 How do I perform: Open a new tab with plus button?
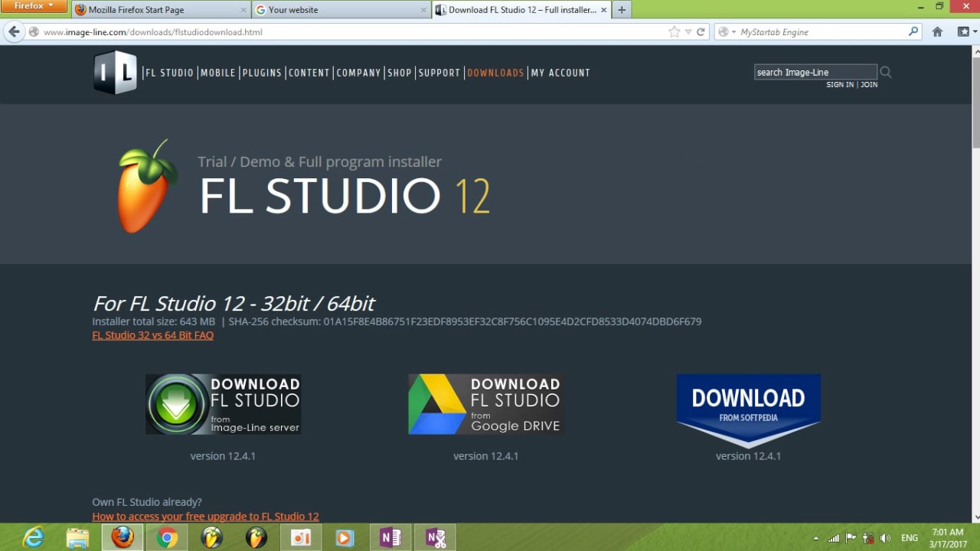[x=622, y=10]
